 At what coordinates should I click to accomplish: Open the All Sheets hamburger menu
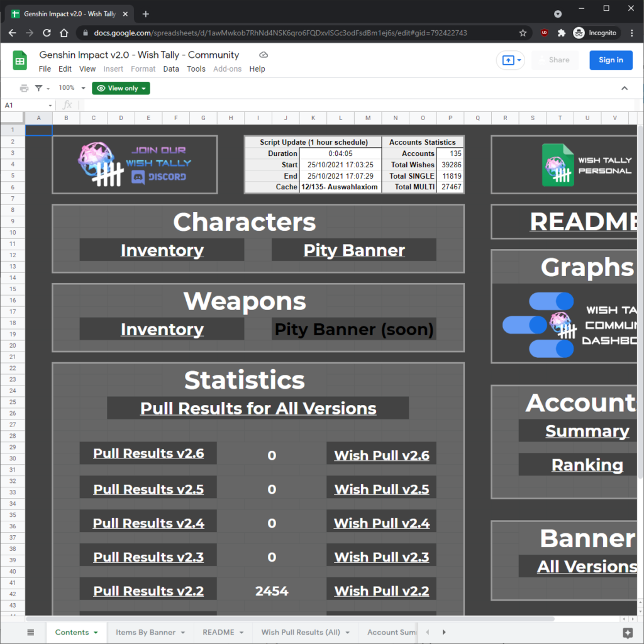[30, 632]
